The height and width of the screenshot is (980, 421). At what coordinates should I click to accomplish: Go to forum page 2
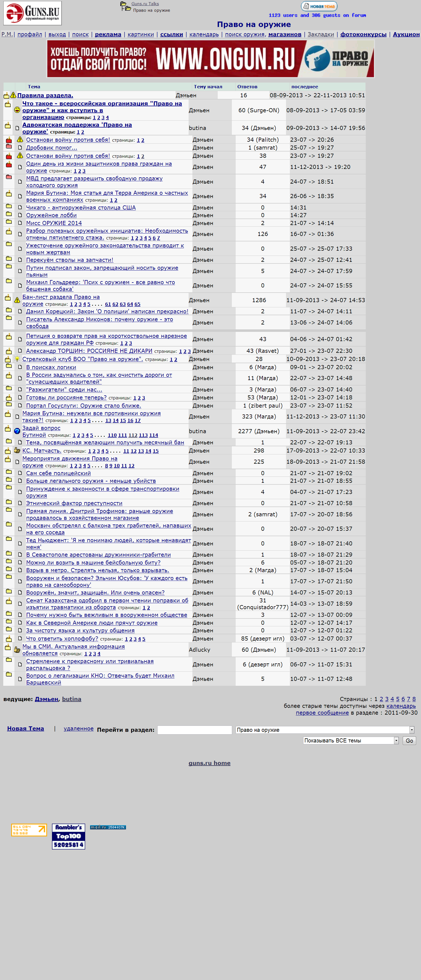pos(381,699)
